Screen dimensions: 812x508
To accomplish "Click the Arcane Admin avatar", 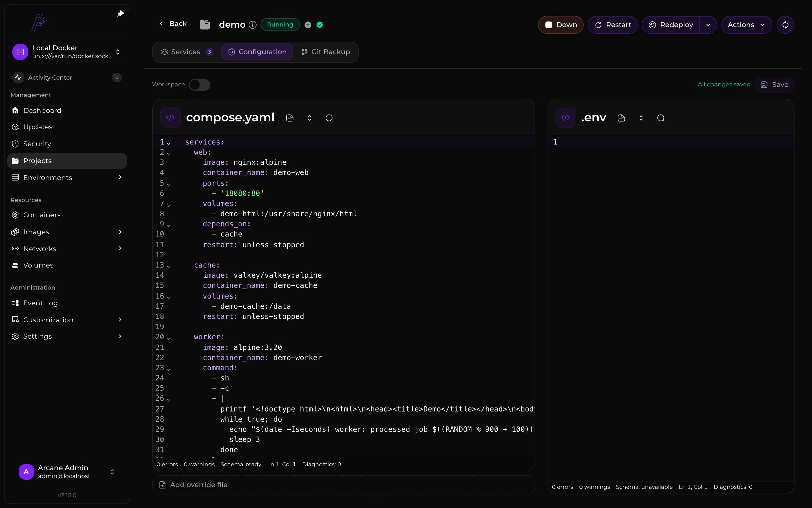I will tap(26, 472).
